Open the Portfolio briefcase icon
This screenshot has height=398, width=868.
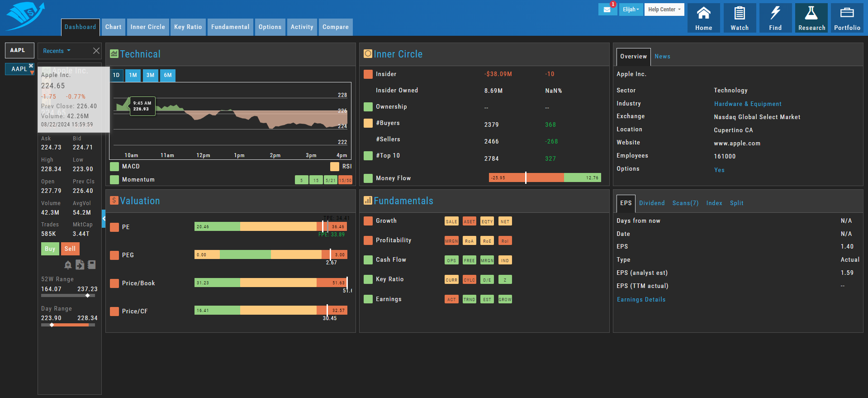[847, 18]
